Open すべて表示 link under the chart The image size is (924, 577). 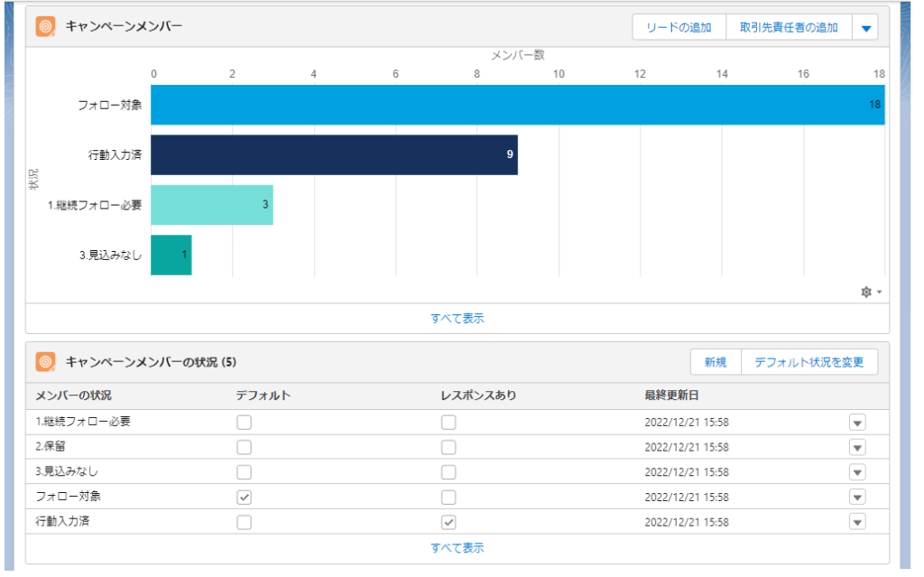[x=457, y=318]
